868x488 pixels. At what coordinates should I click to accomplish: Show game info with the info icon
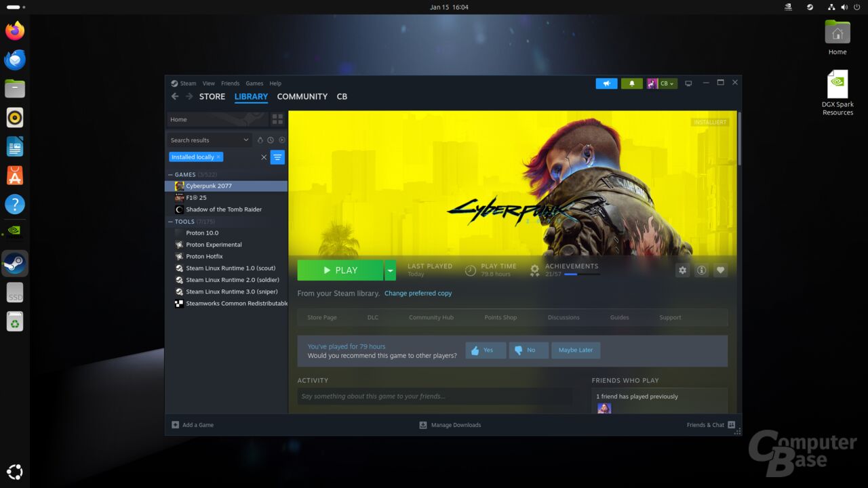701,270
